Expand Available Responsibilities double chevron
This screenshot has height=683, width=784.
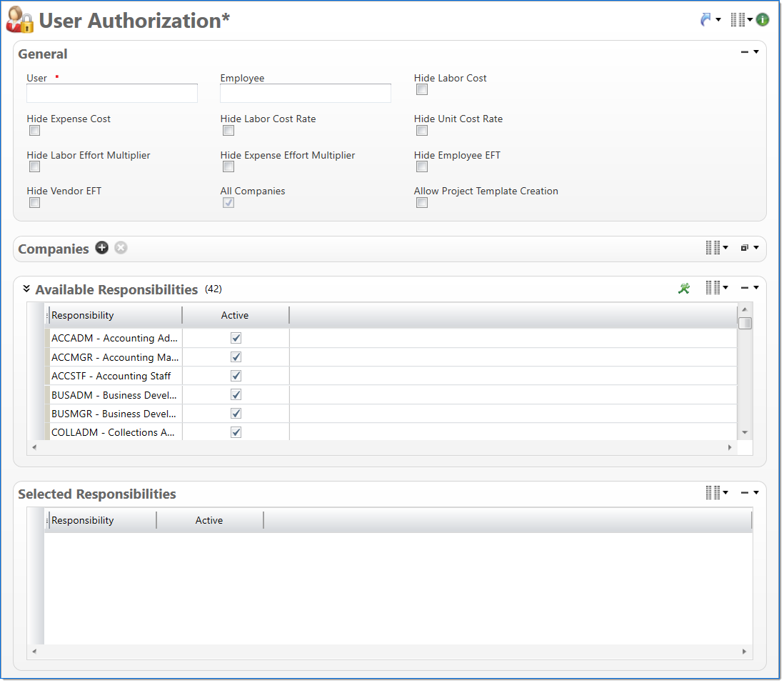pyautogui.click(x=26, y=289)
